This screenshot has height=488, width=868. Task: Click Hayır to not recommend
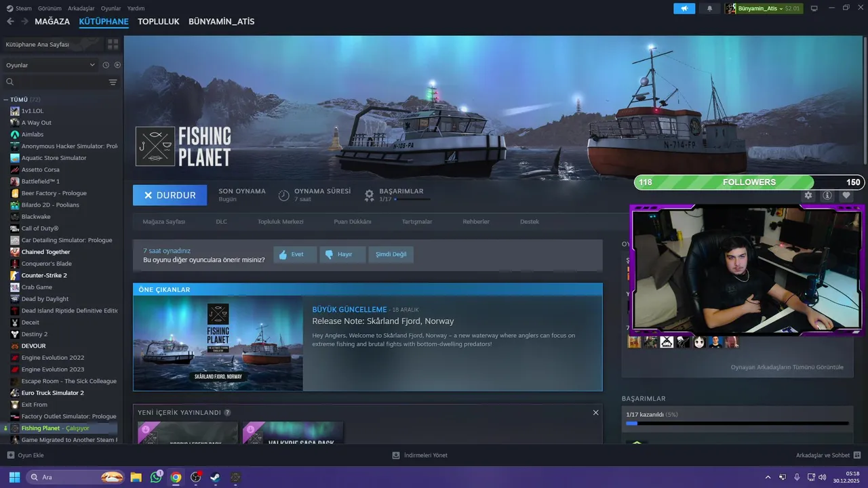(342, 255)
